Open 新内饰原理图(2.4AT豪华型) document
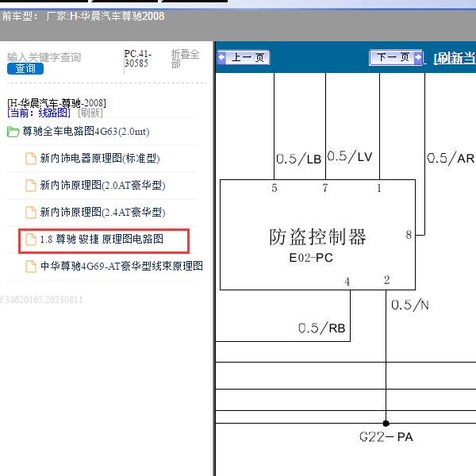Viewport: 476px width, 476px height. 102,212
